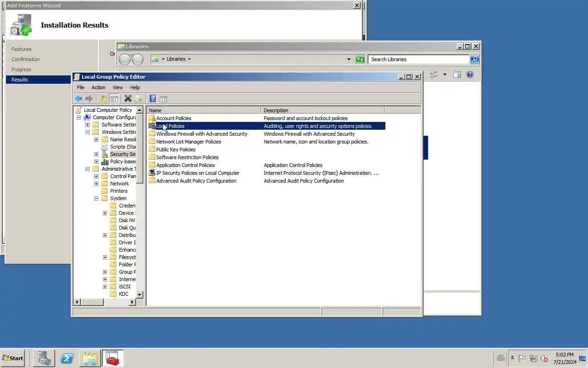Open the Libraries address bar history dropdown
The height and width of the screenshot is (368, 588).
[x=349, y=59]
